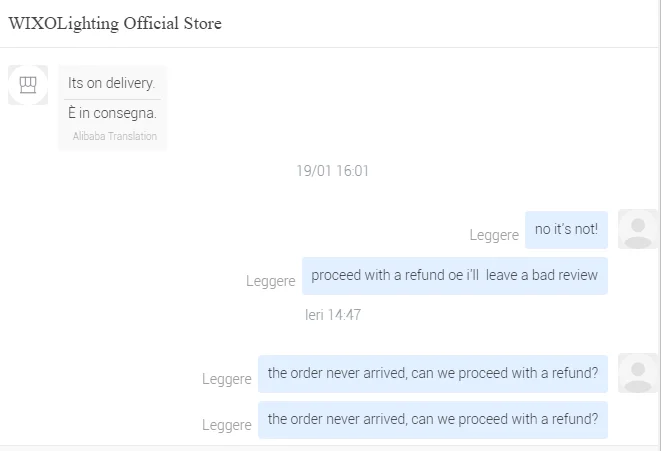Viewport: 661px width, 451px height.
Task: Click the user avatar beside the order never arrived message
Action: (x=638, y=373)
